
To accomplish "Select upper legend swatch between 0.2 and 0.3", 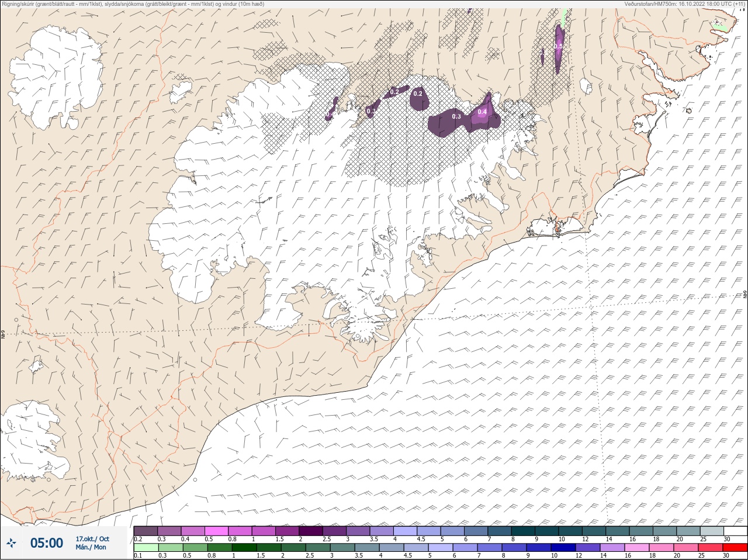I will pos(146,531).
